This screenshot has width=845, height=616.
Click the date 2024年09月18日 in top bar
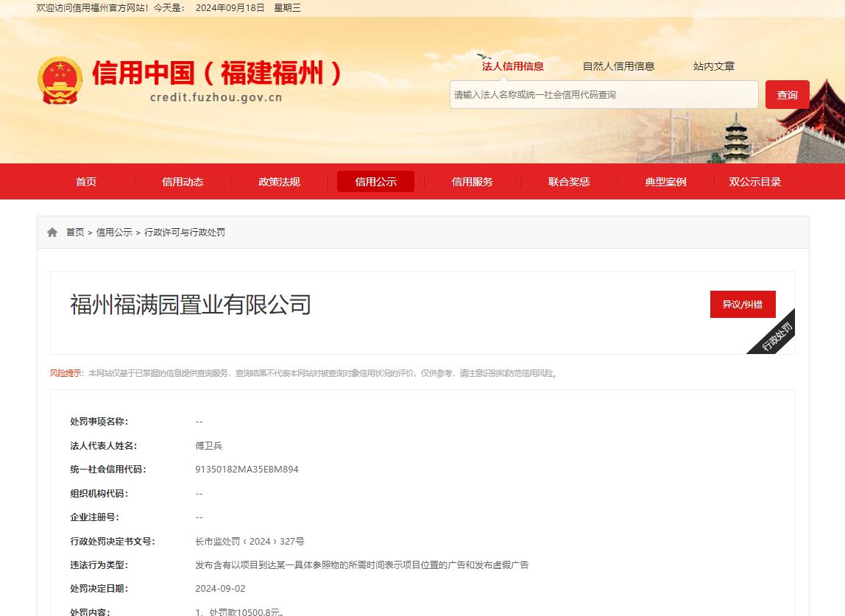click(230, 8)
